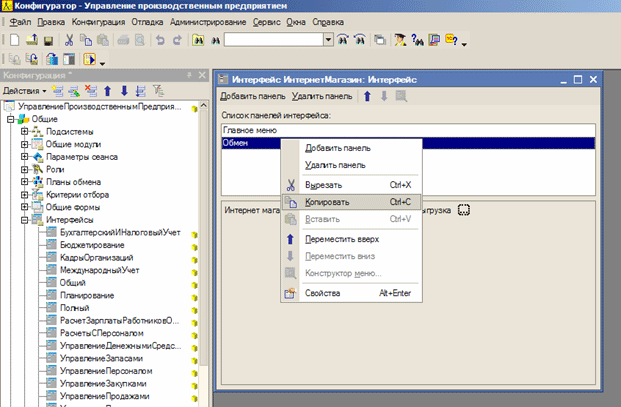Expand the Роли tree node
The image size is (621, 407).
[23, 169]
